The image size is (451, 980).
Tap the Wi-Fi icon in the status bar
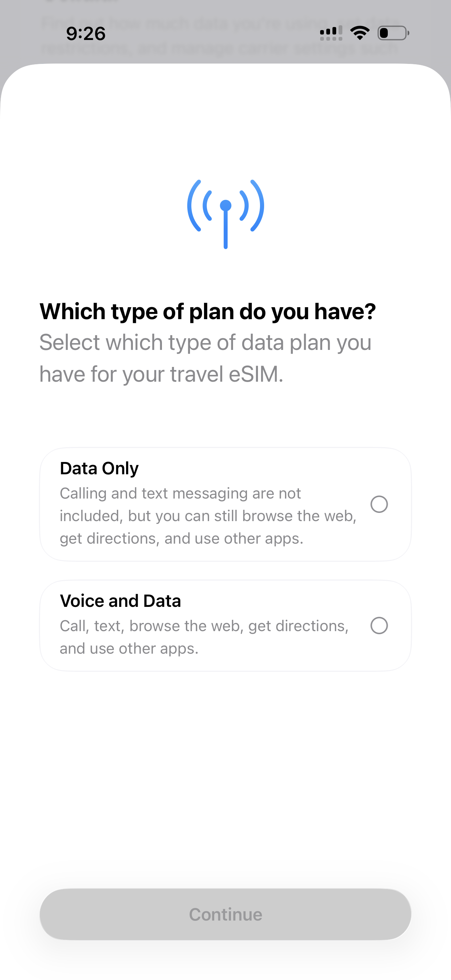pos(359,33)
